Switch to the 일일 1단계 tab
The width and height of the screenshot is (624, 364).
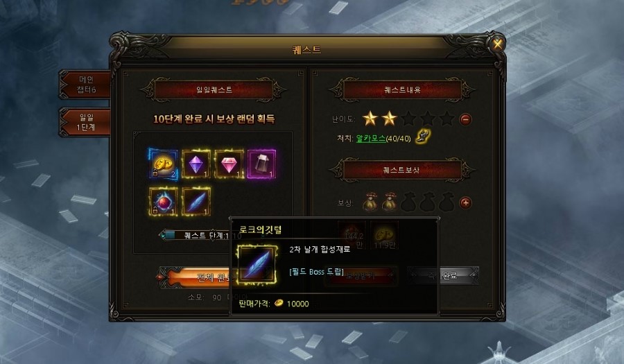(85, 122)
